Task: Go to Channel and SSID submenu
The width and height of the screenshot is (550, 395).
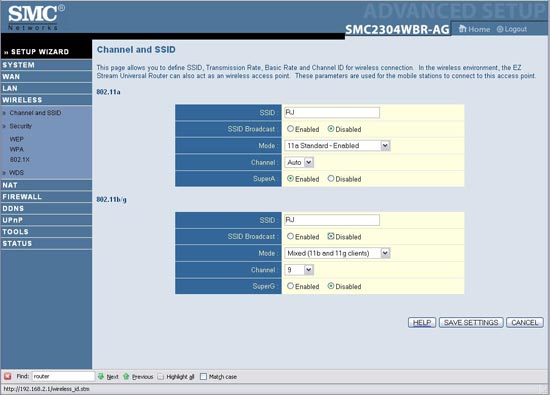Action: coord(35,113)
